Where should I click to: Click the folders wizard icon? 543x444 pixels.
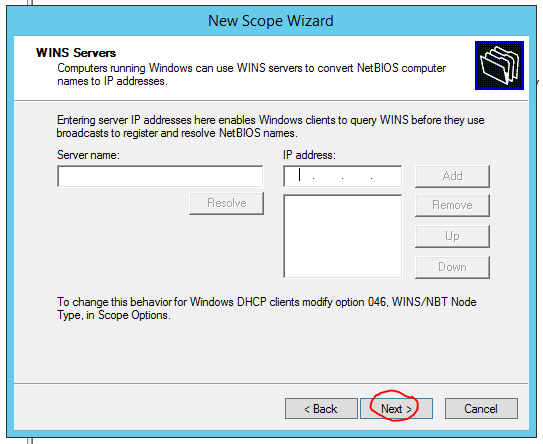pos(499,65)
